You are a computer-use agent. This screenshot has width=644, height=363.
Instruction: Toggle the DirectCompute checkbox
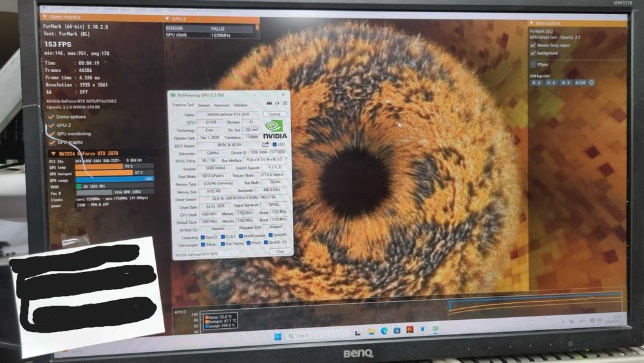click(x=241, y=236)
